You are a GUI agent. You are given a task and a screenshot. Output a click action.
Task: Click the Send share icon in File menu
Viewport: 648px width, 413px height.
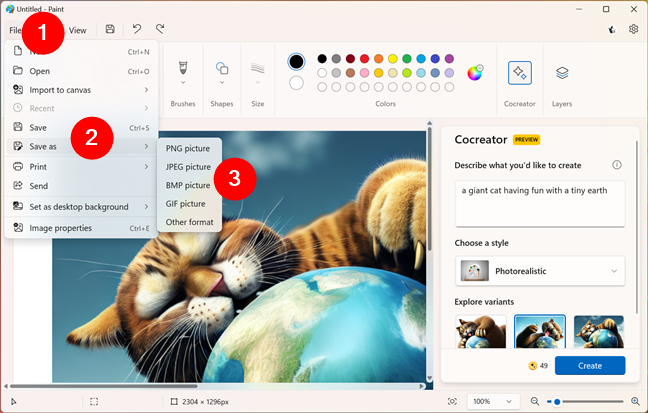pos(18,185)
